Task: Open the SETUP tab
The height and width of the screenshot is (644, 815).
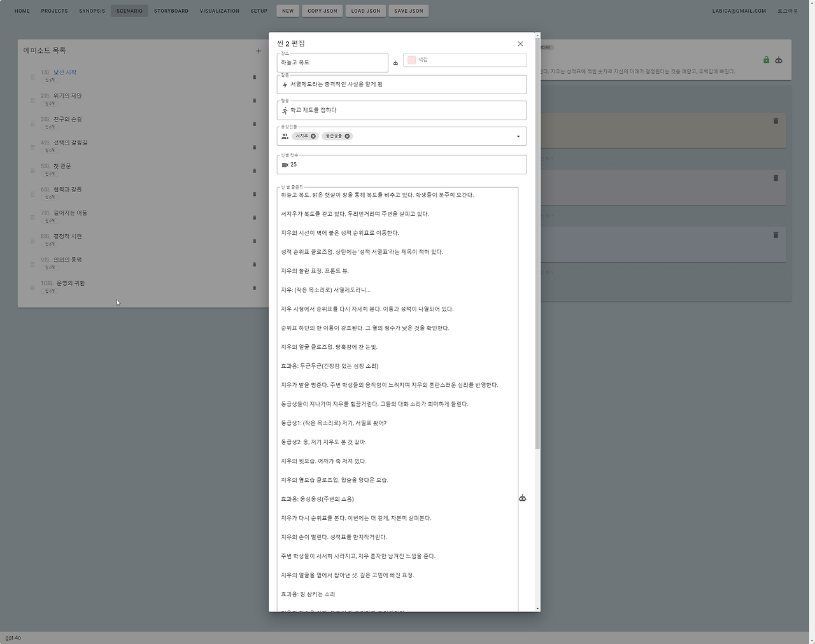Action: click(x=259, y=11)
